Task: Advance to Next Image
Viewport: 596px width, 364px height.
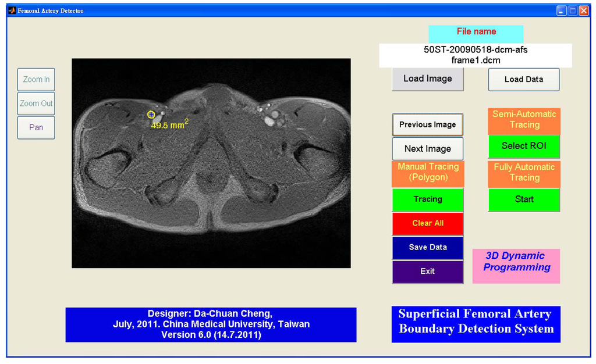Action: pos(428,149)
